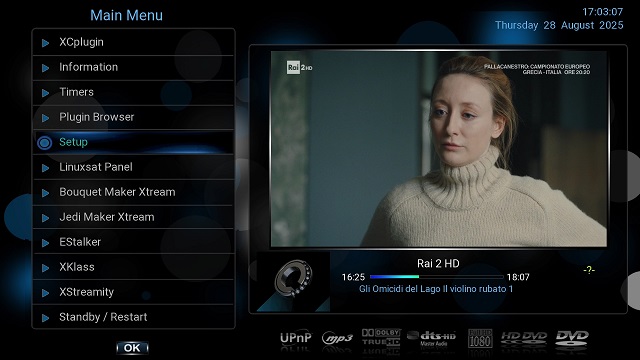The width and height of the screenshot is (640, 360).
Task: Click the date Thursday 28 August 2025
Action: click(559, 25)
